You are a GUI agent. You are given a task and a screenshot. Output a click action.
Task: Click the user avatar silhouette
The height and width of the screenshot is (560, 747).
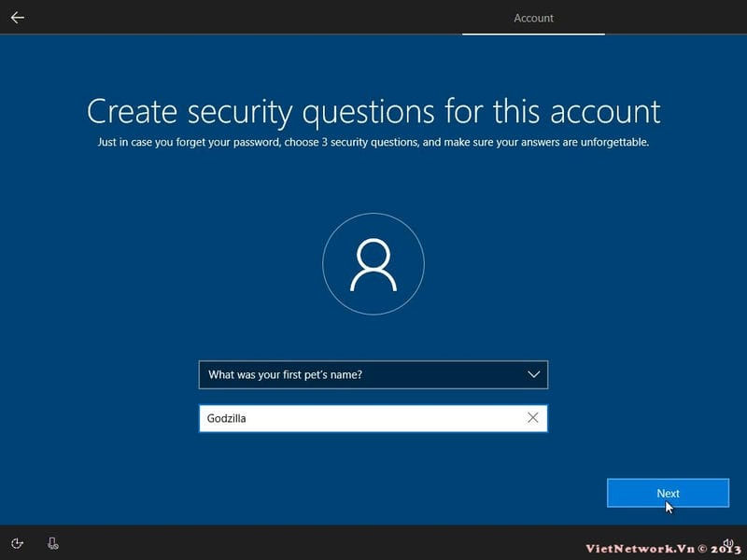point(373,264)
